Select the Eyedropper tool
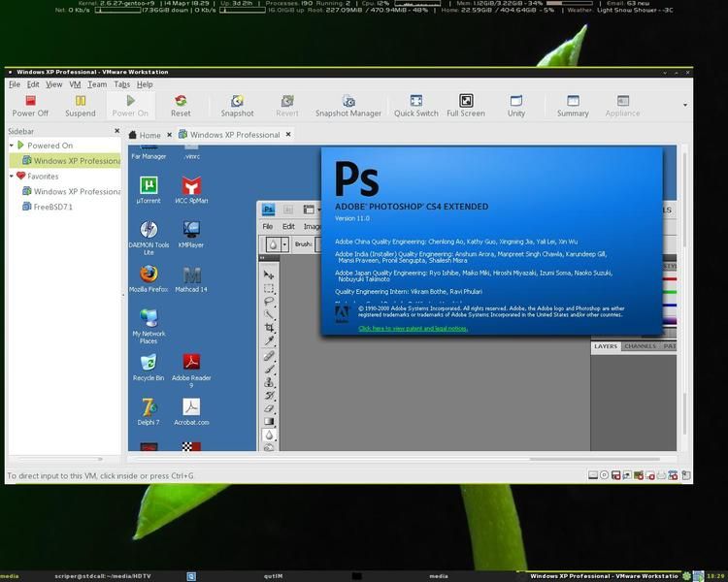728x582 pixels. click(268, 340)
